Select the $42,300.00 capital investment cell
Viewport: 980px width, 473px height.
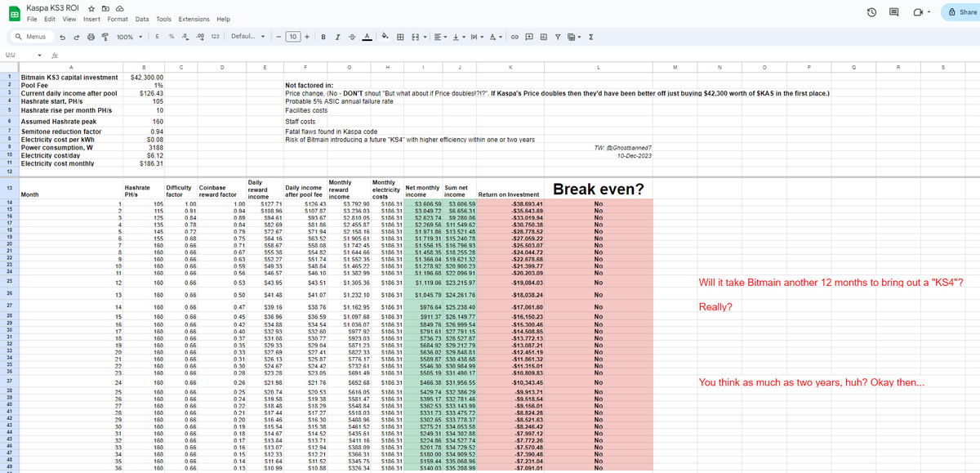tap(144, 76)
